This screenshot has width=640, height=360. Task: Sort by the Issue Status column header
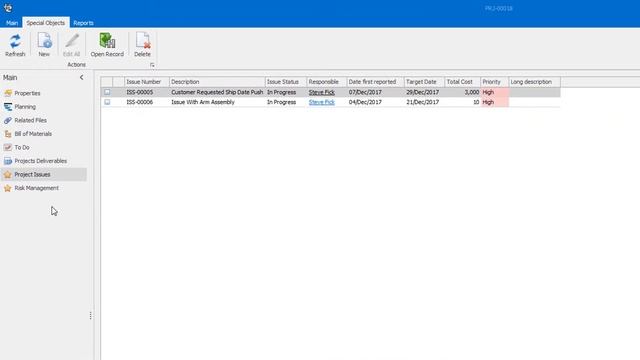point(286,82)
